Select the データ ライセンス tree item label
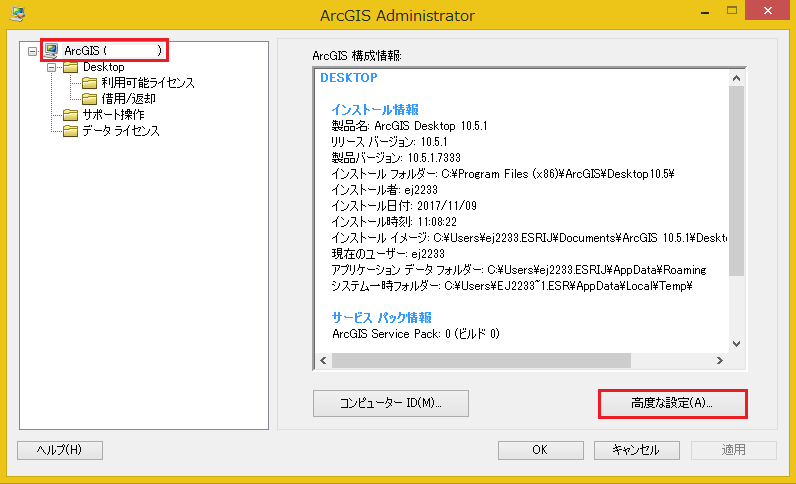 121,131
